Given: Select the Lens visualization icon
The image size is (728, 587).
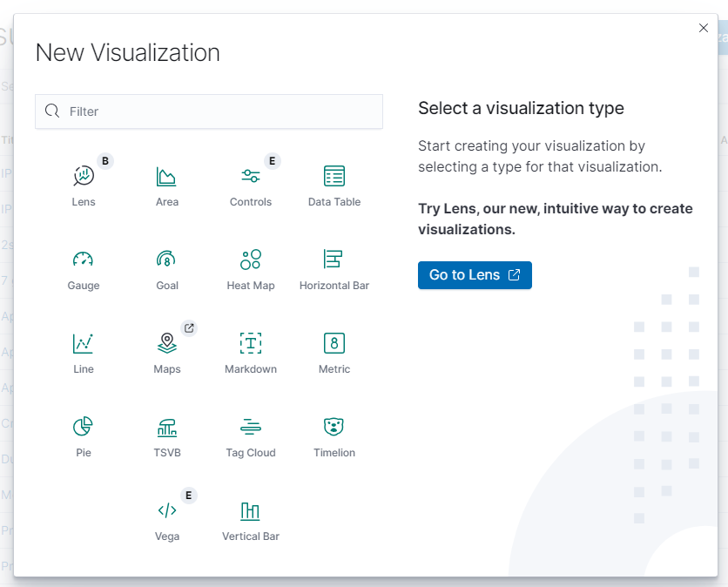Looking at the screenshot, I should tap(84, 177).
